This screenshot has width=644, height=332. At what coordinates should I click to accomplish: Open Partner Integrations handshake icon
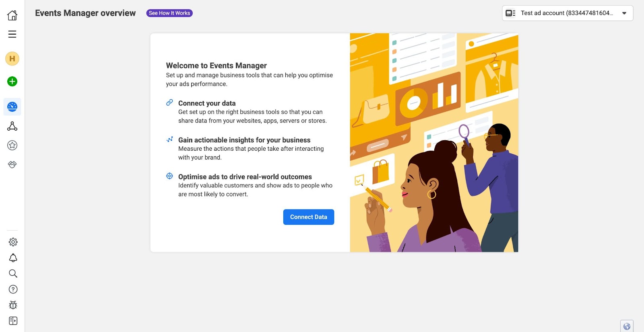12,164
